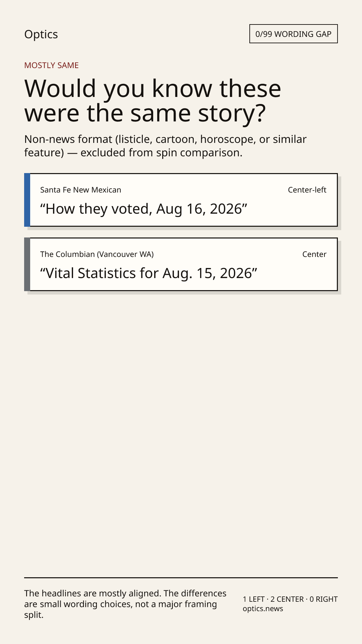Click the Santa Fe New Mexican source name
362x644 pixels.
(80, 190)
